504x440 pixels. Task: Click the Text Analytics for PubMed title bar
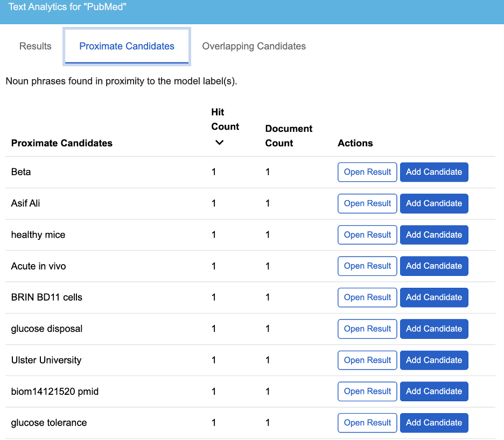(67, 7)
